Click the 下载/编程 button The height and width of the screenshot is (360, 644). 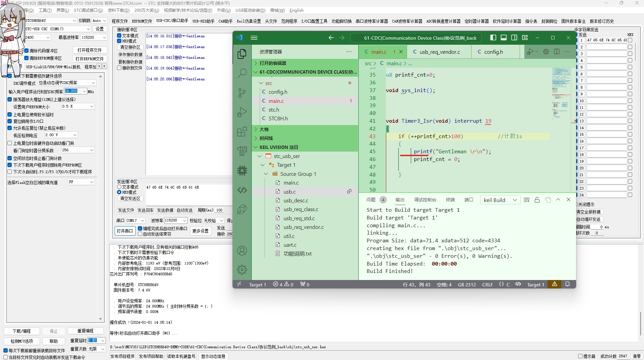coord(22,331)
